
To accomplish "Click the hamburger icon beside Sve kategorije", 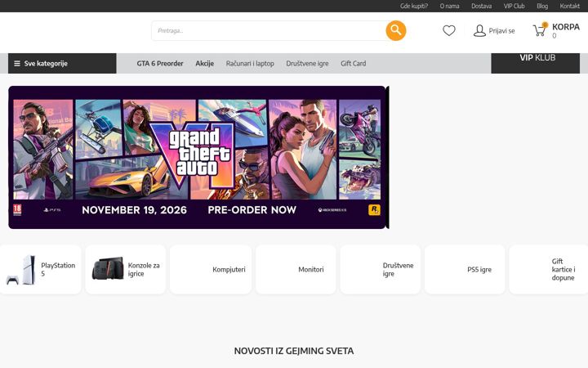I will [x=17, y=64].
